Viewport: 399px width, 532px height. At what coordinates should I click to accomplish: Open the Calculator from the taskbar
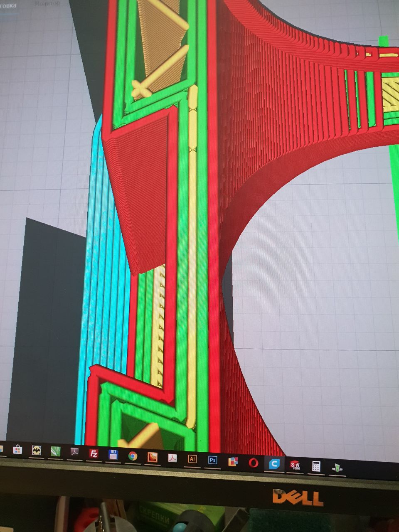click(x=316, y=466)
